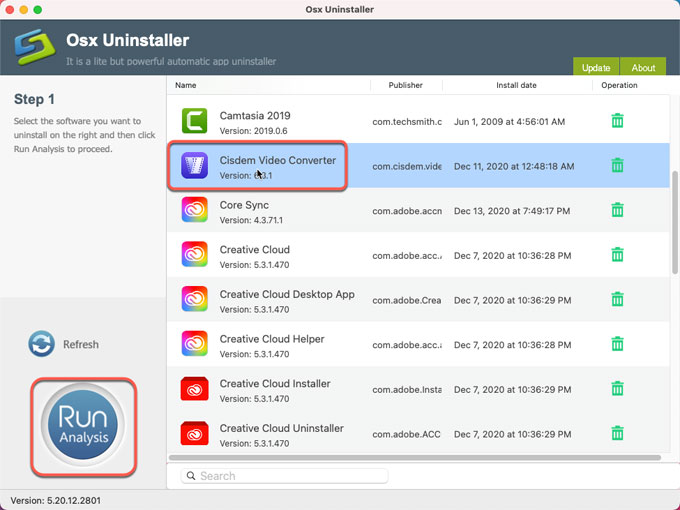Screen dimensions: 680x510
Task: Click the Creative Cloud Desktop App icon
Action: point(194,300)
